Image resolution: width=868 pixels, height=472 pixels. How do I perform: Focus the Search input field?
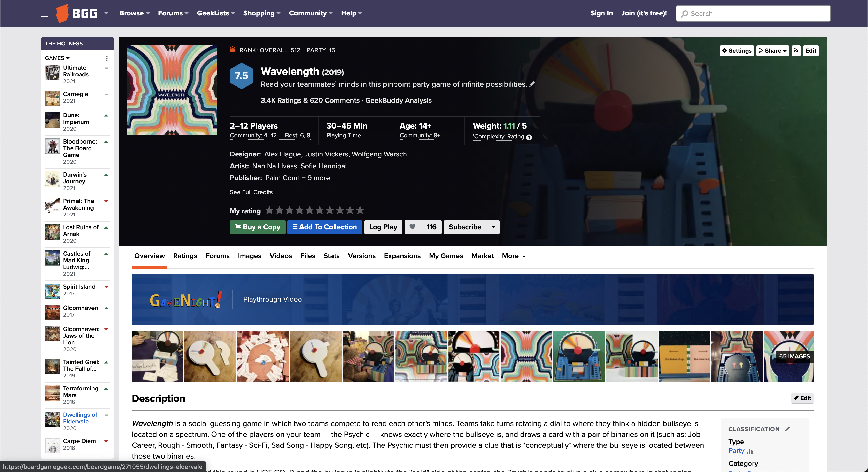(x=753, y=13)
